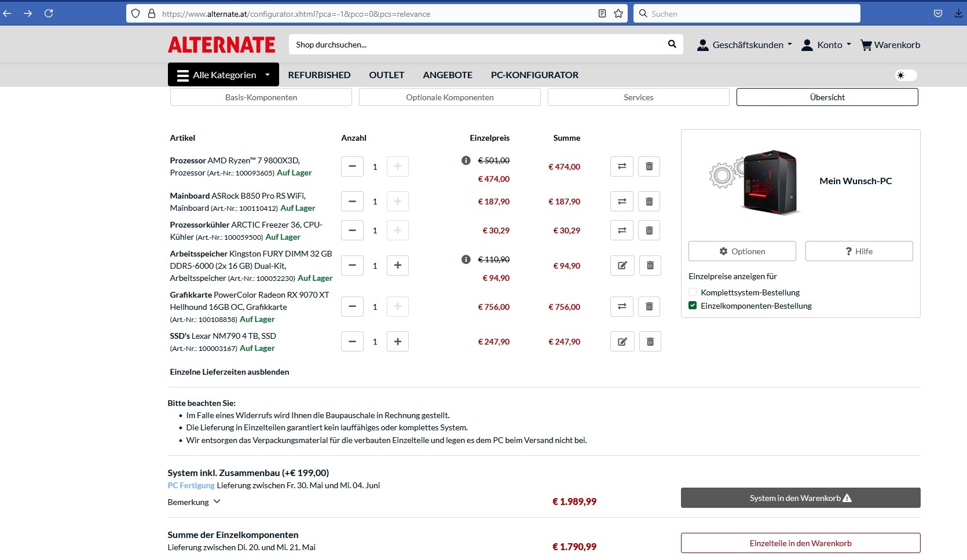Swap the Grafikkarte component with the exchange icon
This screenshot has width=967, height=560.
tap(622, 307)
